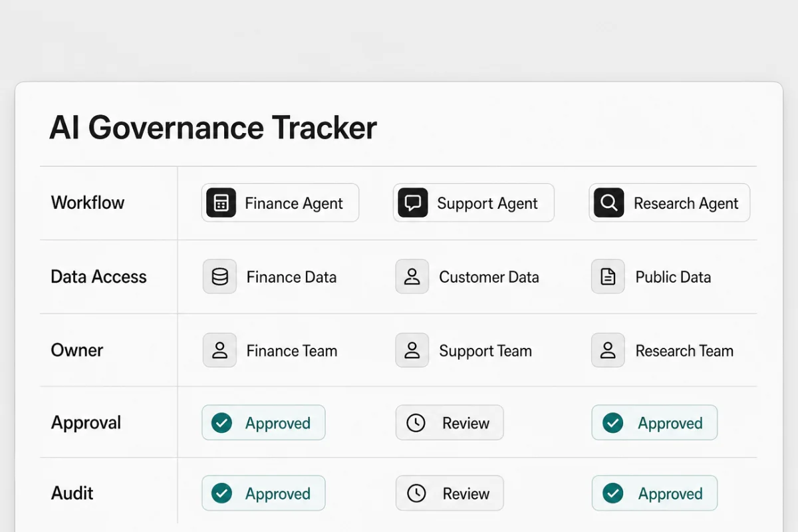Select the Public Data text
Viewport: 798px width, 532px height.
coord(673,277)
